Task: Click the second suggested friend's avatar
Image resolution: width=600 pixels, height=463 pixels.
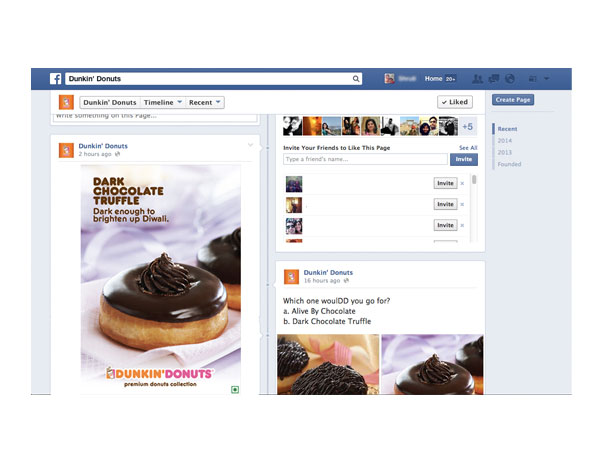Action: [294, 205]
